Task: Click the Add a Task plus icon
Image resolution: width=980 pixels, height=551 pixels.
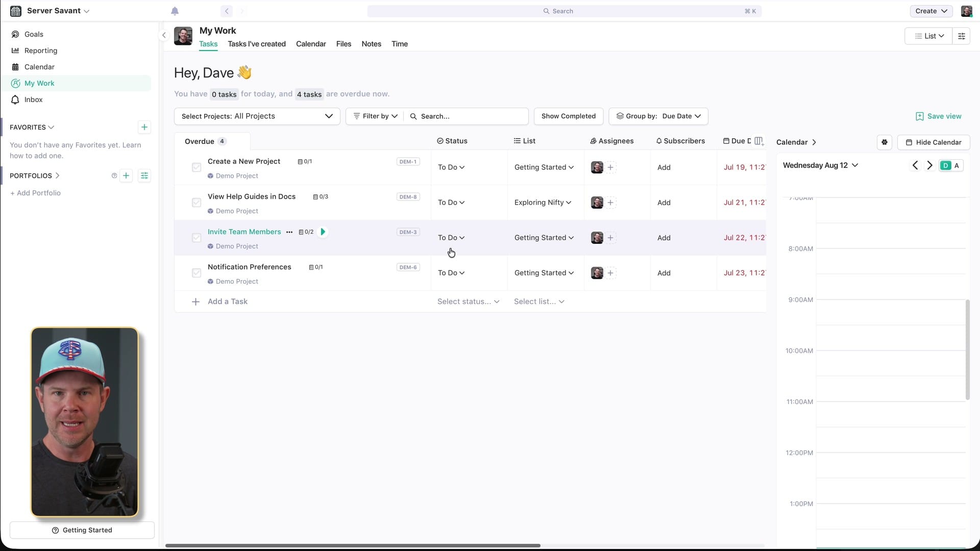Action: (x=195, y=302)
